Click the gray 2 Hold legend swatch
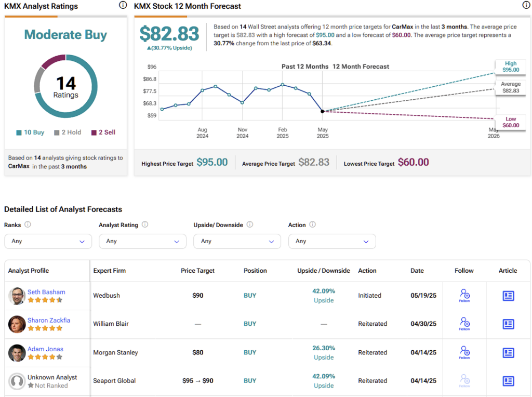The width and height of the screenshot is (532, 397). pos(57,133)
